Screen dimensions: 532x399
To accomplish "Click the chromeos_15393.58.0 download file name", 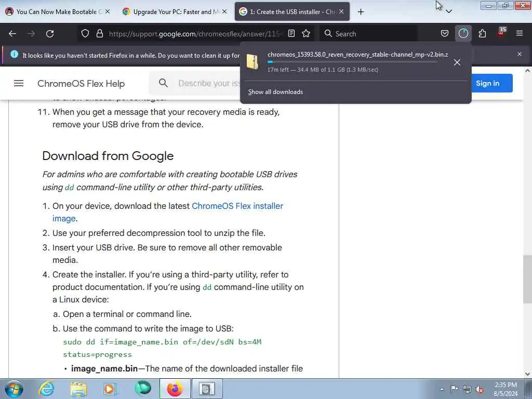I will [x=357, y=54].
